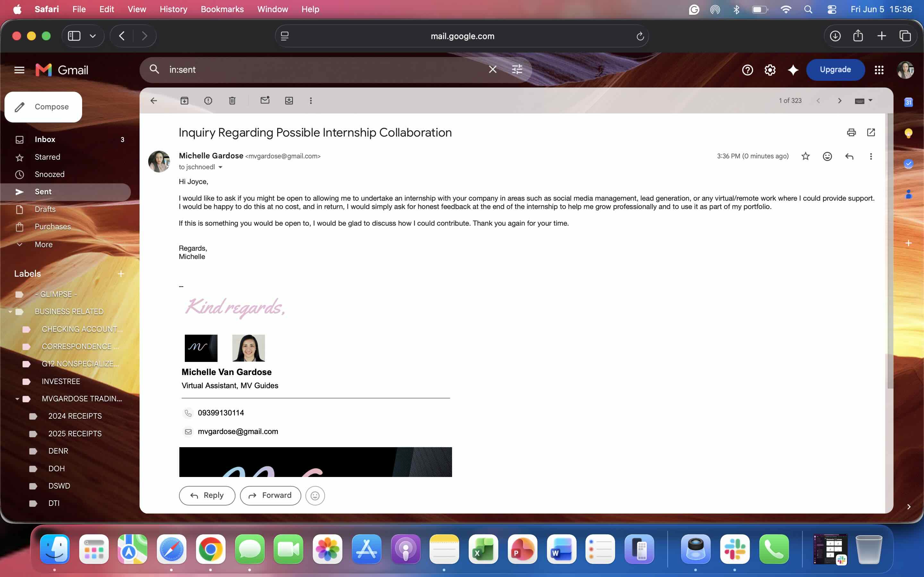Archive the open email
The image size is (924, 577).
184,100
